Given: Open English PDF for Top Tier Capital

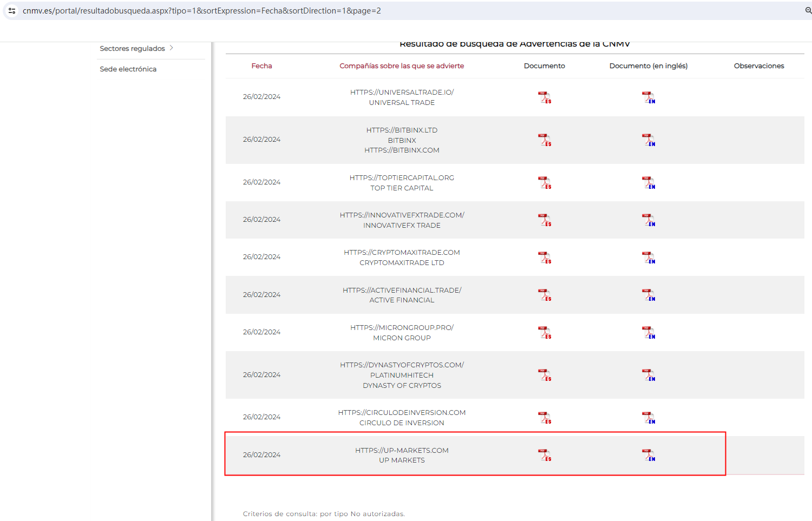Looking at the screenshot, I should (x=649, y=183).
